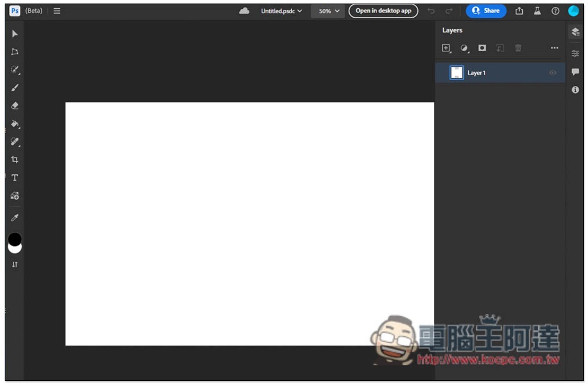This screenshot has width=588, height=385.
Task: Pick the Eraser tool
Action: 15,105
